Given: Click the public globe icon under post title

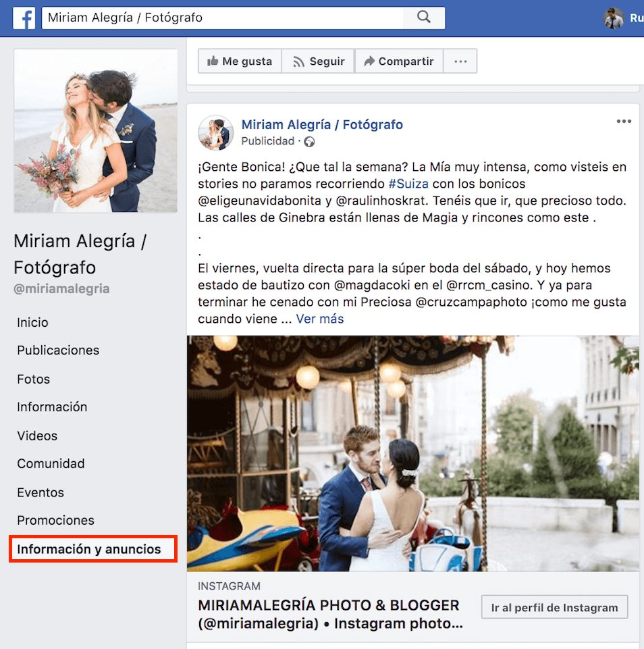Looking at the screenshot, I should point(309,142).
